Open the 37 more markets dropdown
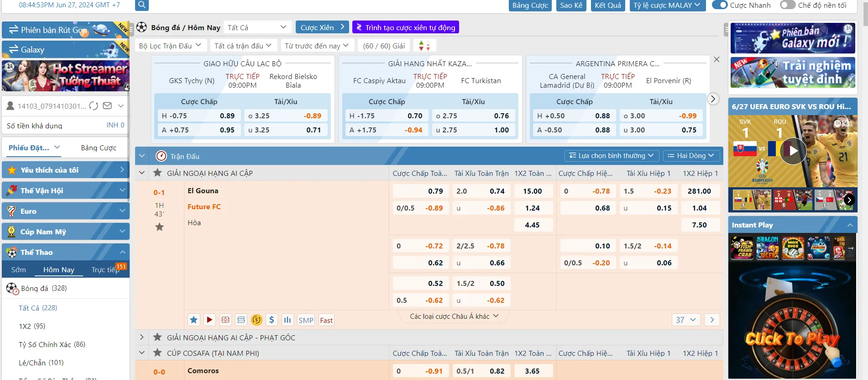Image resolution: width=868 pixels, height=380 pixels. point(685,320)
